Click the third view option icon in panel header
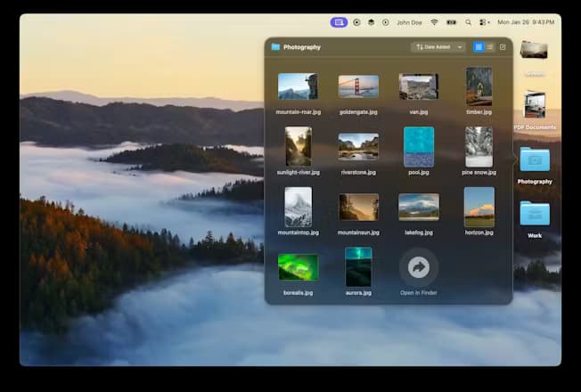The width and height of the screenshot is (581, 392). (503, 46)
